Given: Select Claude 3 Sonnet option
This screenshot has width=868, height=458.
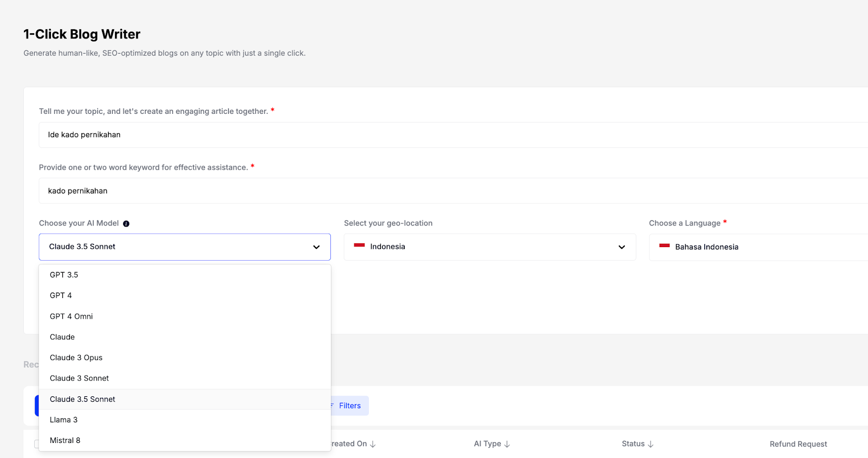Looking at the screenshot, I should 184,378.
